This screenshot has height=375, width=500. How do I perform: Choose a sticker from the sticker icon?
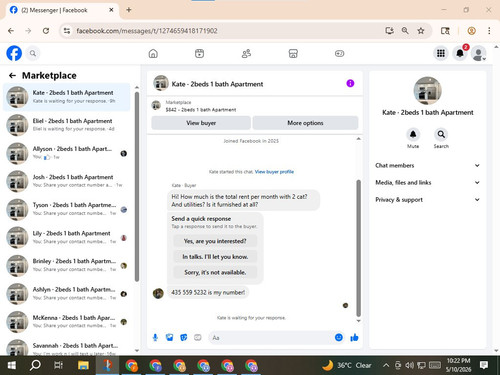click(184, 338)
